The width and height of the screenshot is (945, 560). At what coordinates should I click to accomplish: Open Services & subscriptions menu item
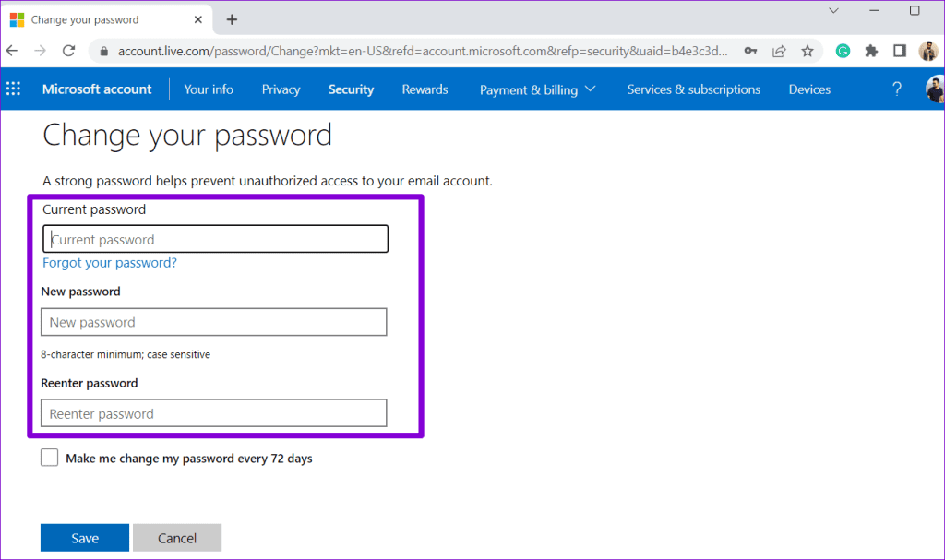(x=694, y=89)
